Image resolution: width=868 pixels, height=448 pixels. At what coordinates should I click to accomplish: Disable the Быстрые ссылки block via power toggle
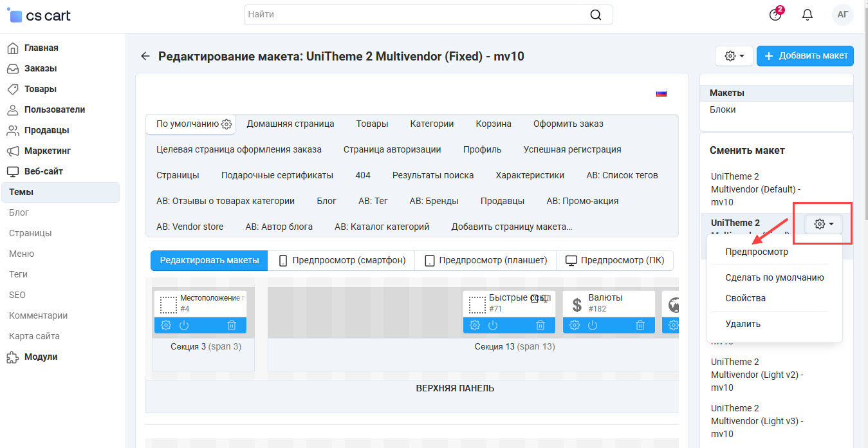pos(493,325)
